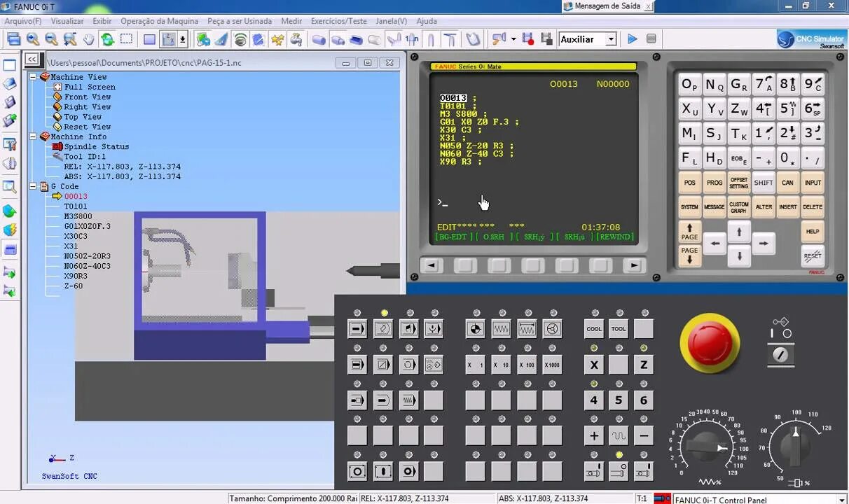849x504 pixels.
Task: Open the Operação da Maquina menu
Action: pos(159,21)
